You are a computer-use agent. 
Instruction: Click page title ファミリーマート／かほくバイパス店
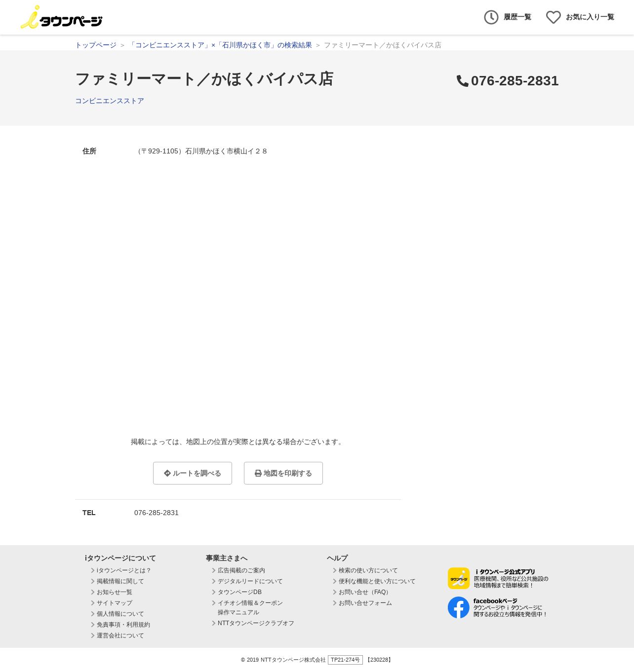204,79
